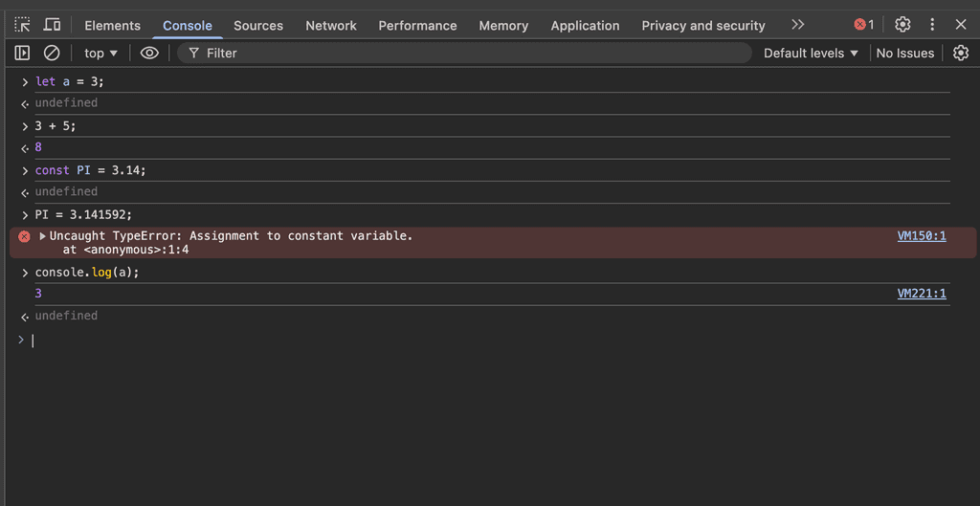The image size is (980, 506).
Task: Clear the console with the ban icon
Action: [x=52, y=54]
